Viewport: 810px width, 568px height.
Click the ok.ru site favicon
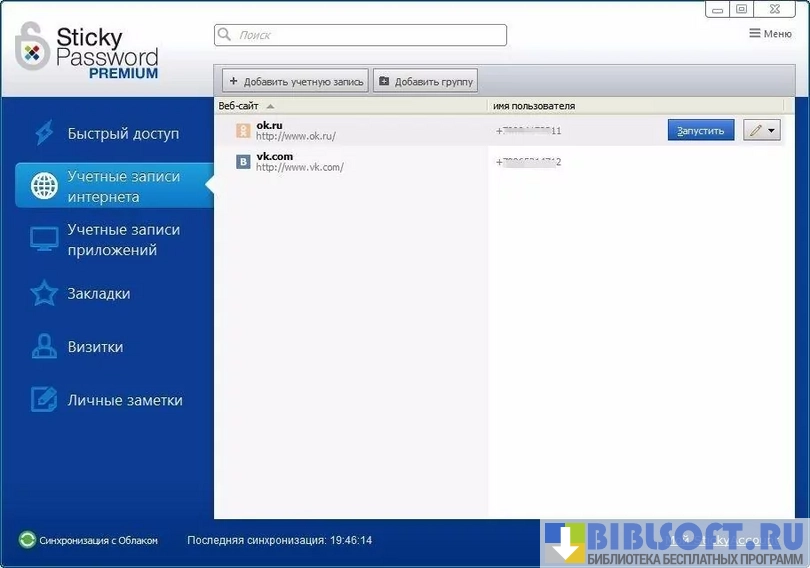pyautogui.click(x=243, y=130)
